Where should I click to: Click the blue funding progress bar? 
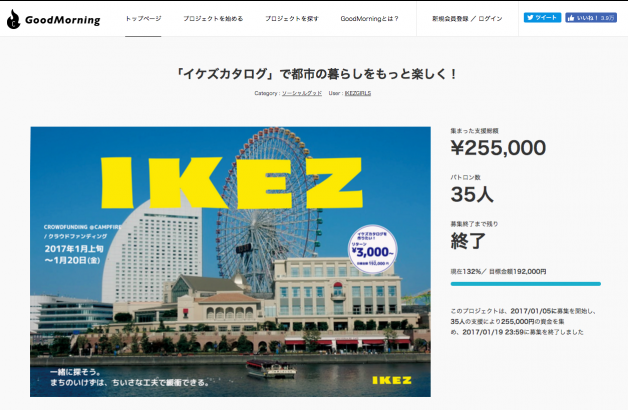pyautogui.click(x=525, y=284)
